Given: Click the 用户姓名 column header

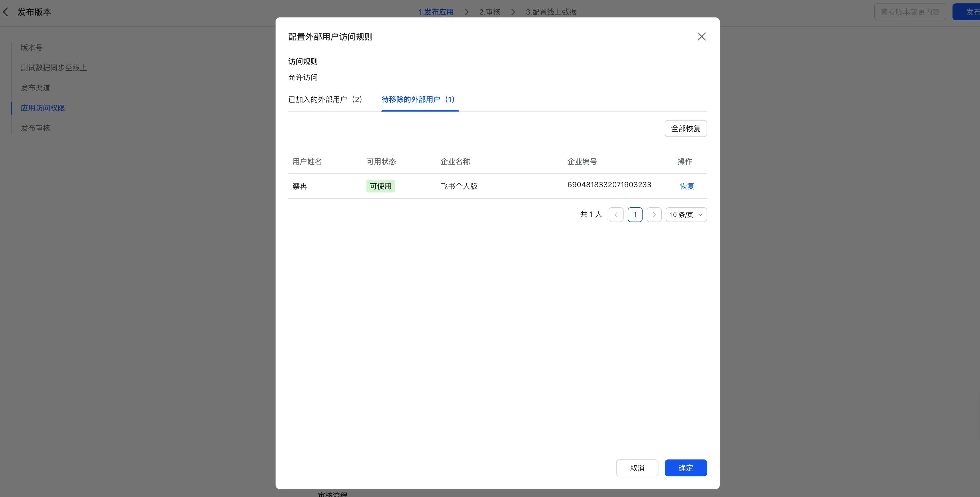Looking at the screenshot, I should [307, 162].
